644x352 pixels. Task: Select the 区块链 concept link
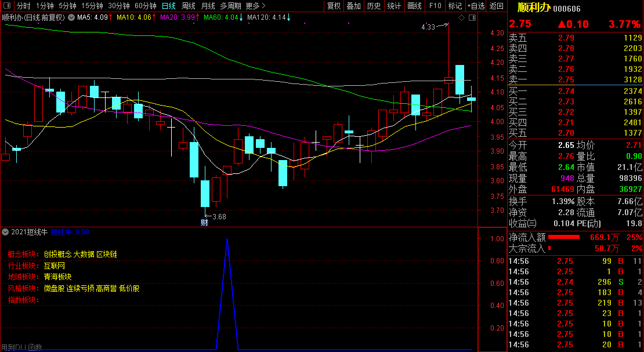[107, 254]
